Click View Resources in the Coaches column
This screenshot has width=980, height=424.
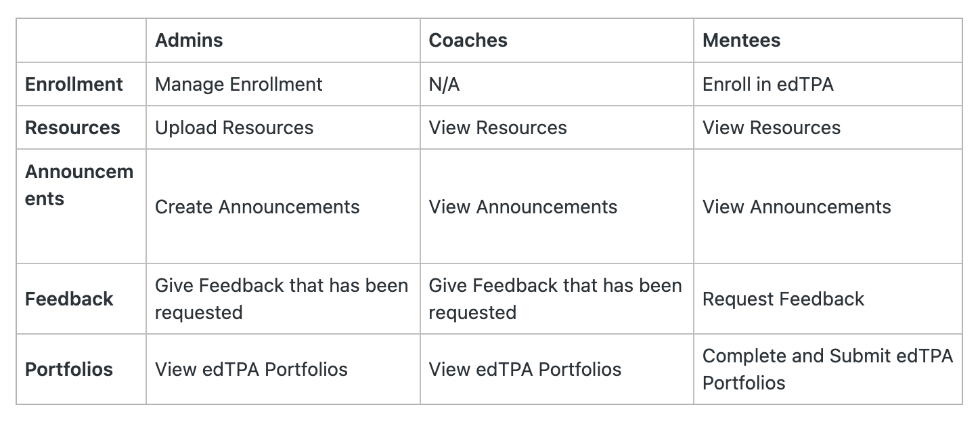[x=497, y=128]
